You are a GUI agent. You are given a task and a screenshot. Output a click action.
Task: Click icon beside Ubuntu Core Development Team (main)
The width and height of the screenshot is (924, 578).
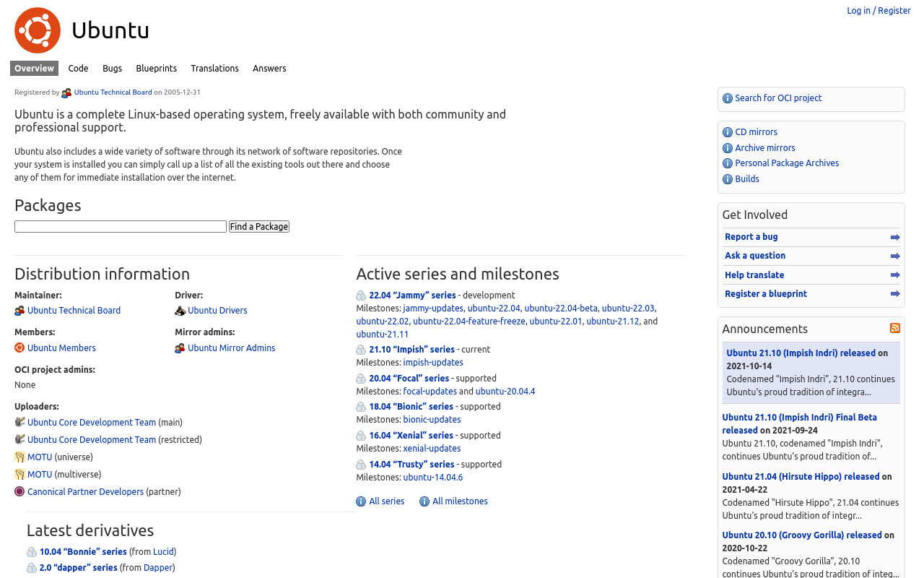pos(19,422)
